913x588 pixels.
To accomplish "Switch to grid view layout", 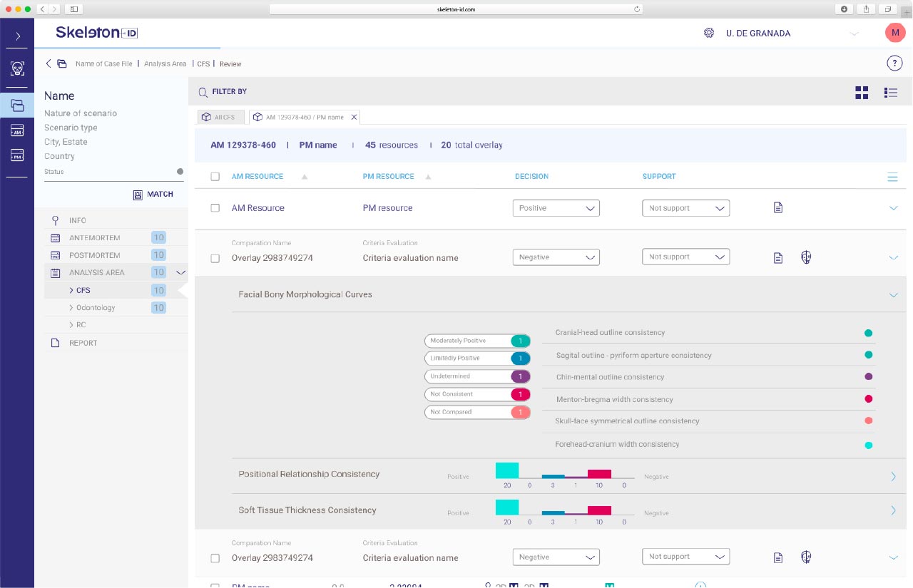I will (862, 93).
